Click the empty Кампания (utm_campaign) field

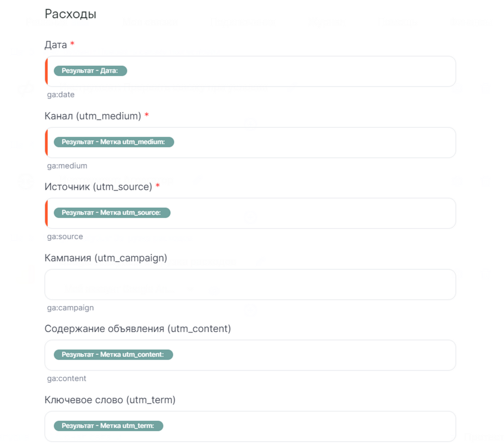[x=250, y=285]
